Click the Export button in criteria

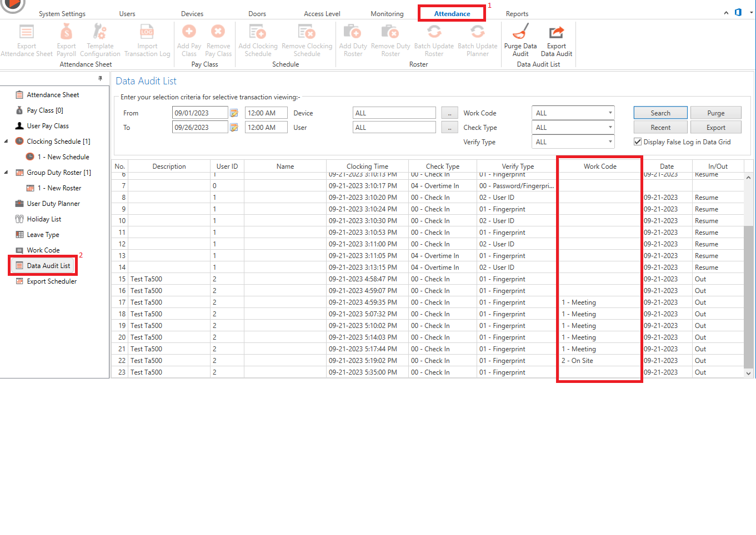pos(716,127)
